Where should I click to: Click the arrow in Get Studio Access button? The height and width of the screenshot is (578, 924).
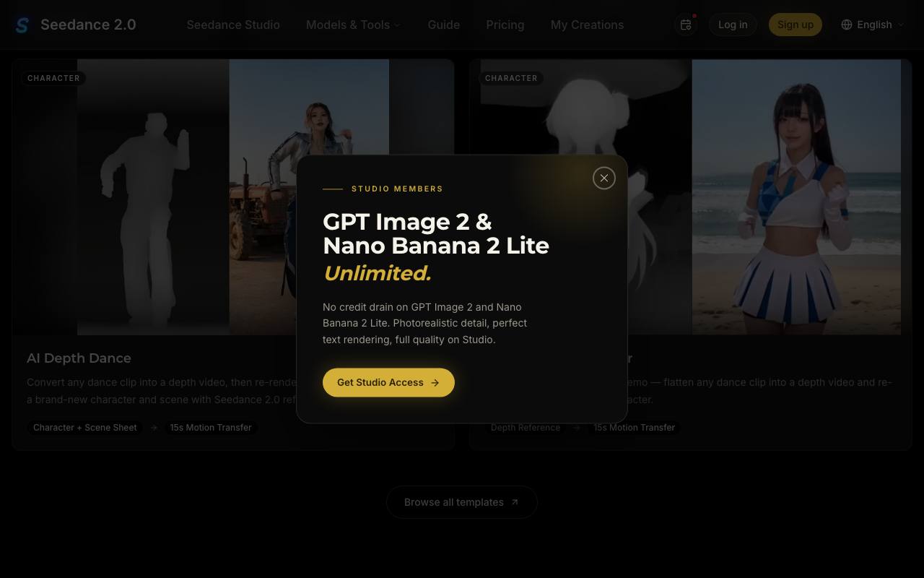435,383
